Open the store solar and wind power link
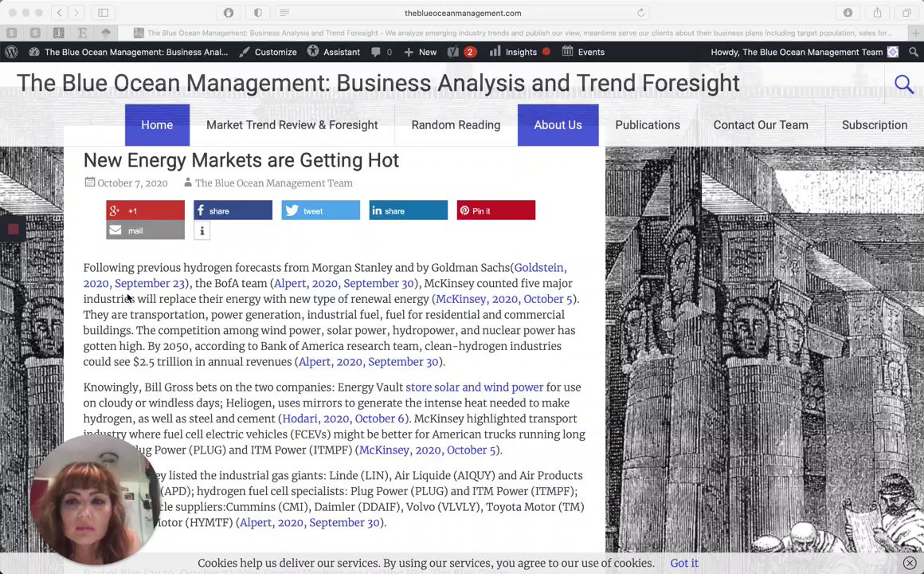Screen dimensions: 924x574 [x=475, y=387]
